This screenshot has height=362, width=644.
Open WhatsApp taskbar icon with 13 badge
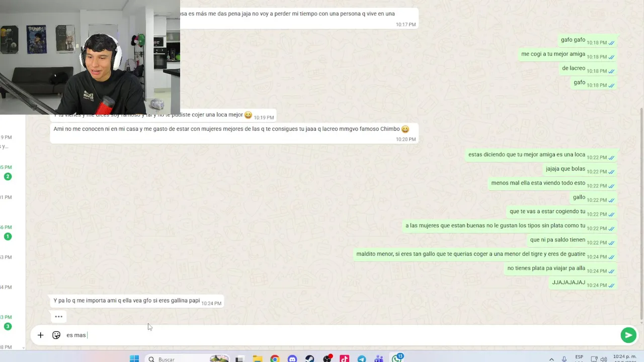click(397, 358)
